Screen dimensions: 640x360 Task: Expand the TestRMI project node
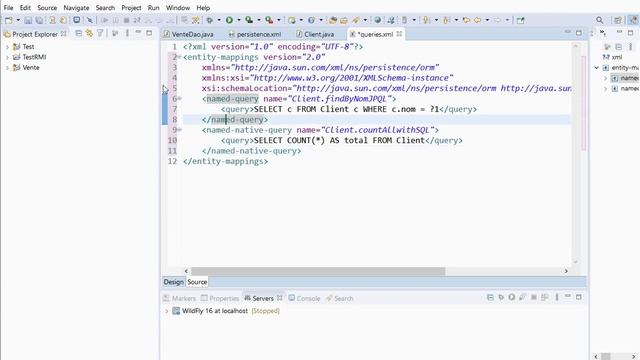click(x=7, y=57)
